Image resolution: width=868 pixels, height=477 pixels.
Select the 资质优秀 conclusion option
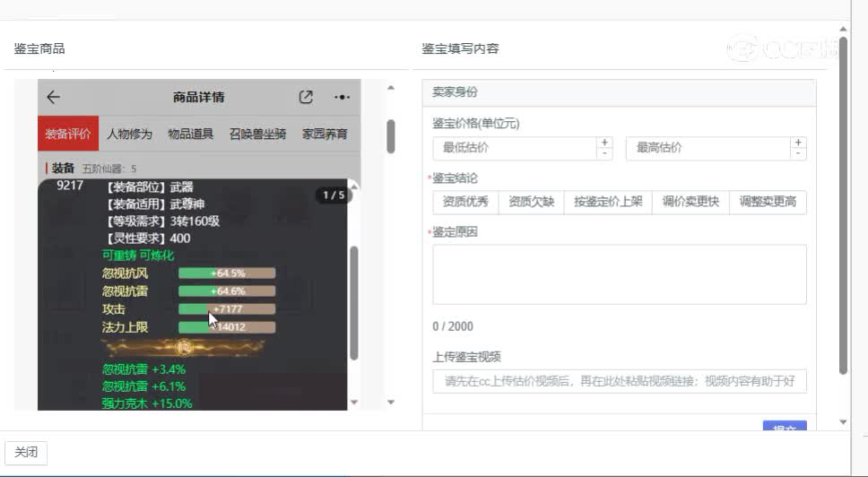(465, 202)
